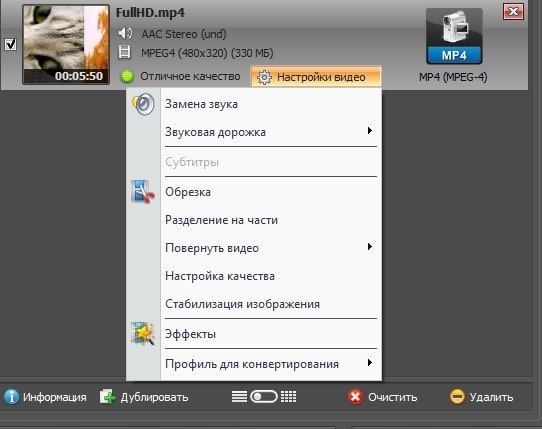
Task: Click the Замена звука speaker icon
Action: [143, 104]
